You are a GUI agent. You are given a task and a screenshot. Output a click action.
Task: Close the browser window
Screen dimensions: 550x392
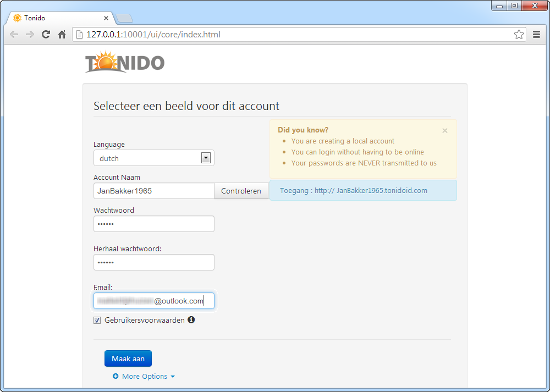click(535, 5)
